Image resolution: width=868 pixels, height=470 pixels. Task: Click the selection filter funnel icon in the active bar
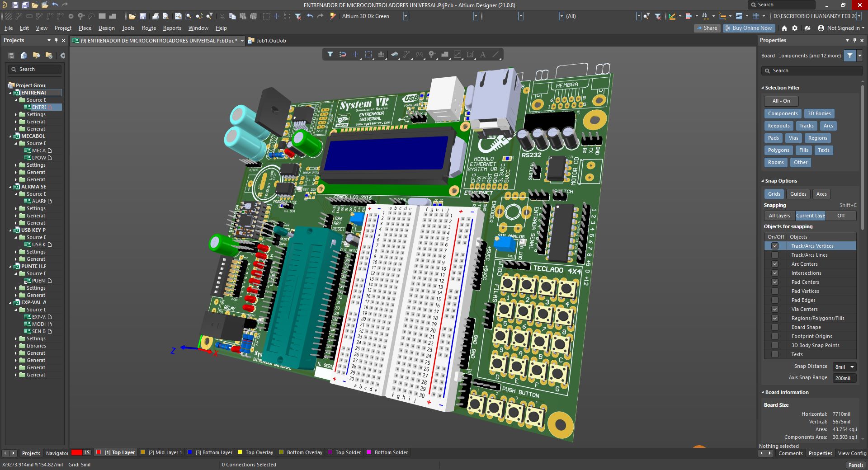(330, 55)
